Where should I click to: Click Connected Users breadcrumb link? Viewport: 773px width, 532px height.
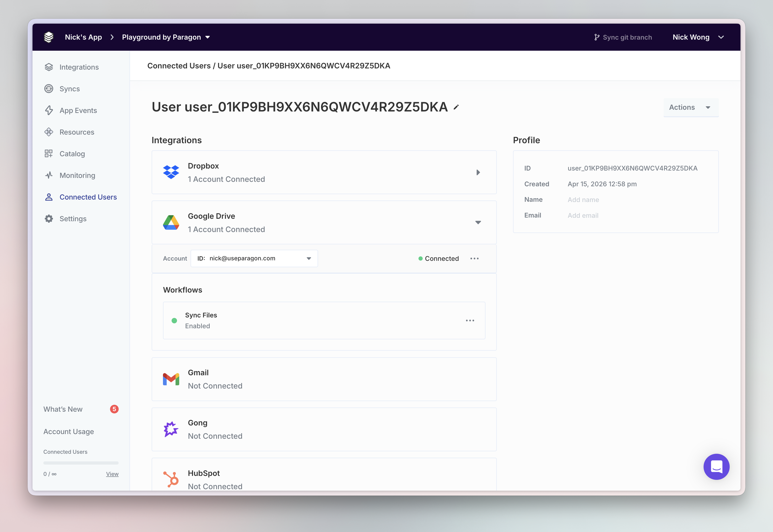179,66
